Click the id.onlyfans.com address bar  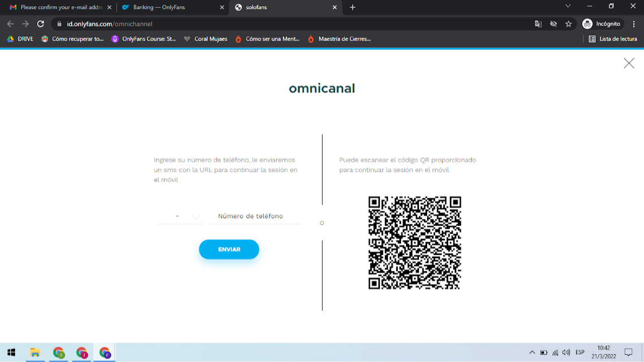coord(292,24)
